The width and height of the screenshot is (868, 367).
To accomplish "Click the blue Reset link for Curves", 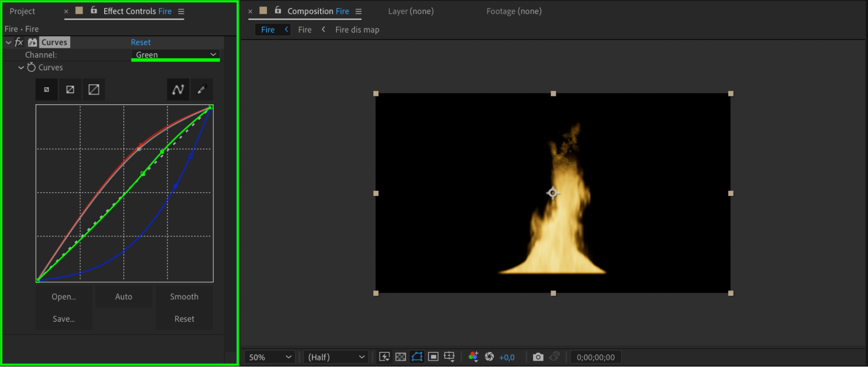I will pos(141,42).
